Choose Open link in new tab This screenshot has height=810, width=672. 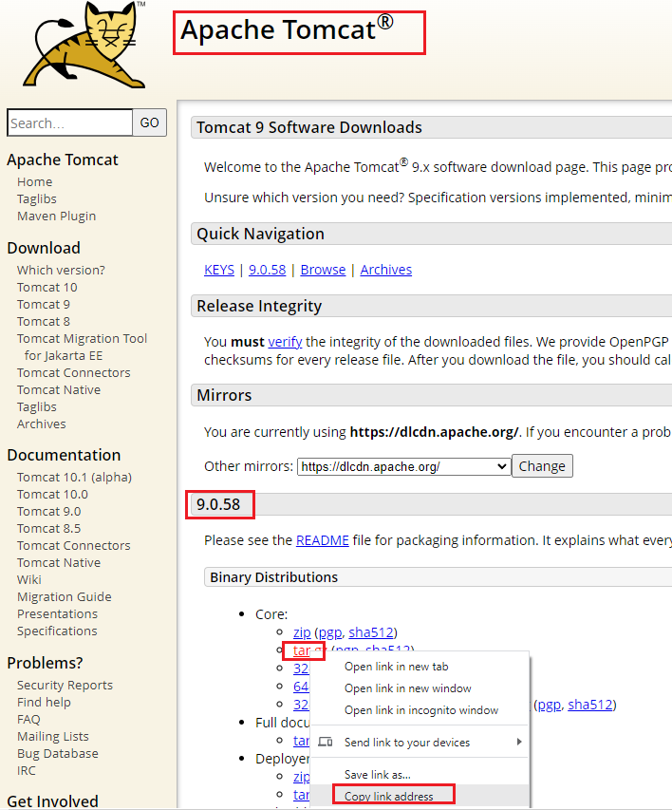[x=396, y=667]
